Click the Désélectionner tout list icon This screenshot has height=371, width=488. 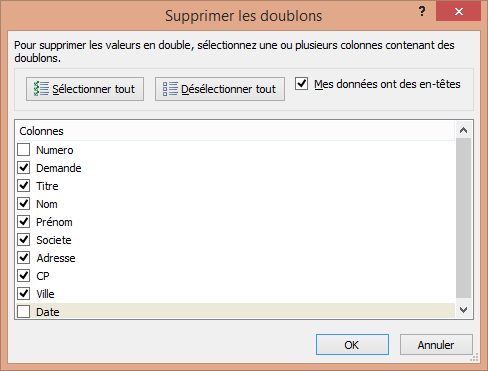(x=170, y=89)
